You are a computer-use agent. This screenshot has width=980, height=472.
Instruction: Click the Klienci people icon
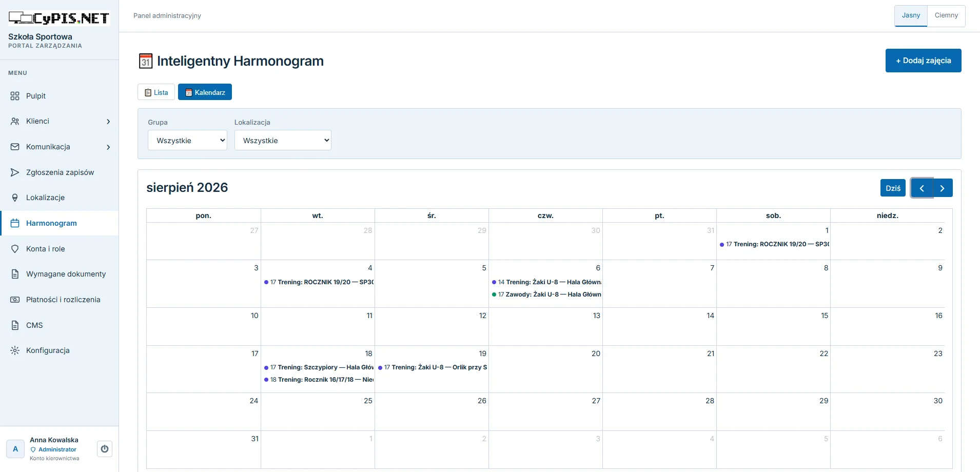tap(15, 121)
